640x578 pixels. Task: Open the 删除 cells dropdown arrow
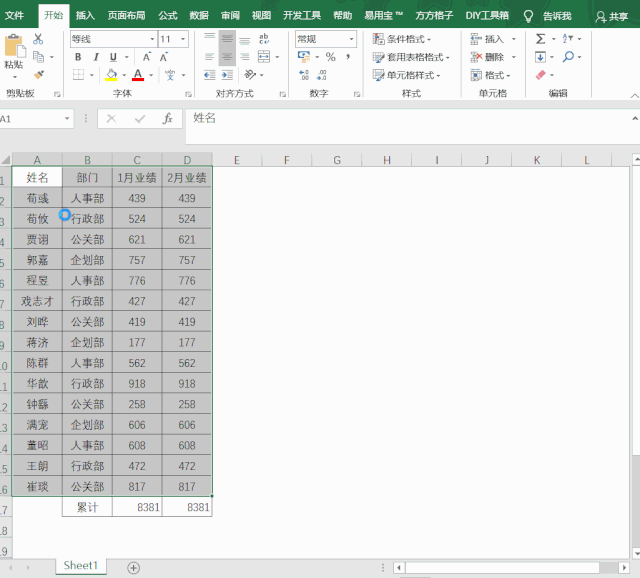click(514, 57)
